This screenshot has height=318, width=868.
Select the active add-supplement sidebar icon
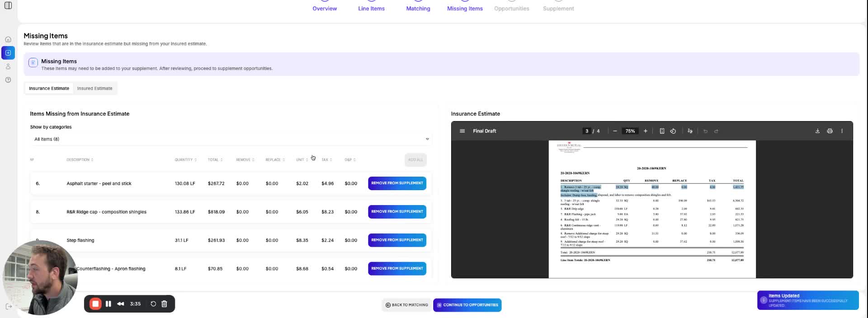pyautogui.click(x=8, y=53)
